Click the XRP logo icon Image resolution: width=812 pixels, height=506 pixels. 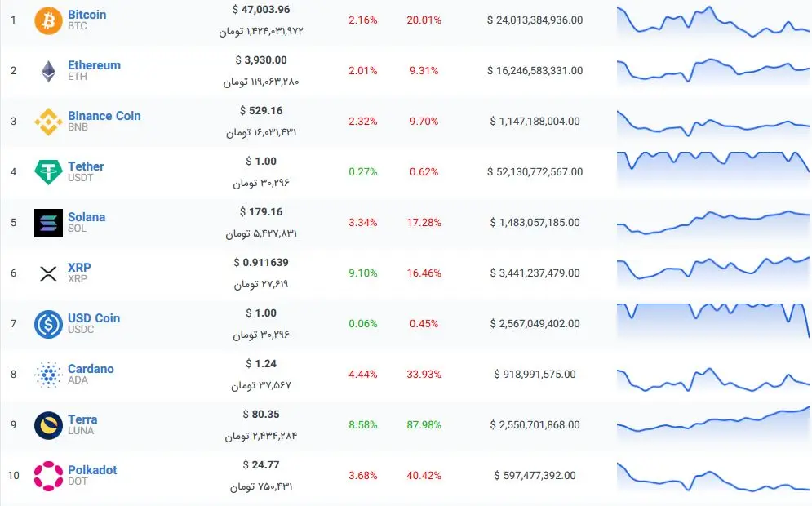click(48, 273)
